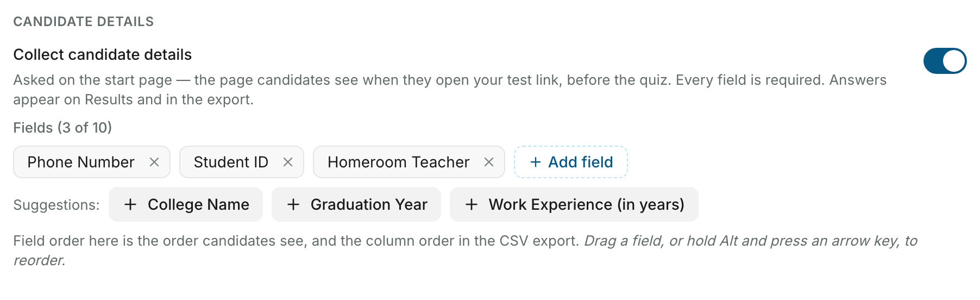980x300 pixels.
Task: Click plus icon beside College Name
Action: pos(130,204)
